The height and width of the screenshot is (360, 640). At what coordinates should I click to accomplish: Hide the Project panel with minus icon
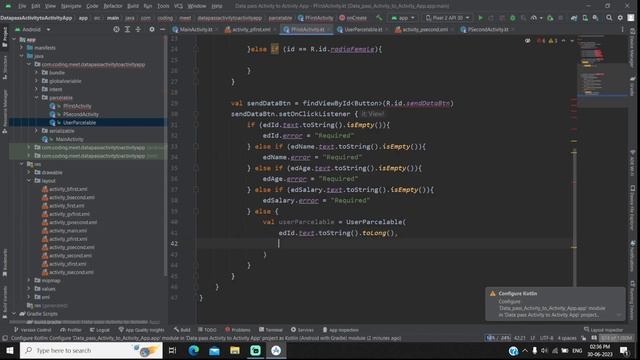coord(162,29)
